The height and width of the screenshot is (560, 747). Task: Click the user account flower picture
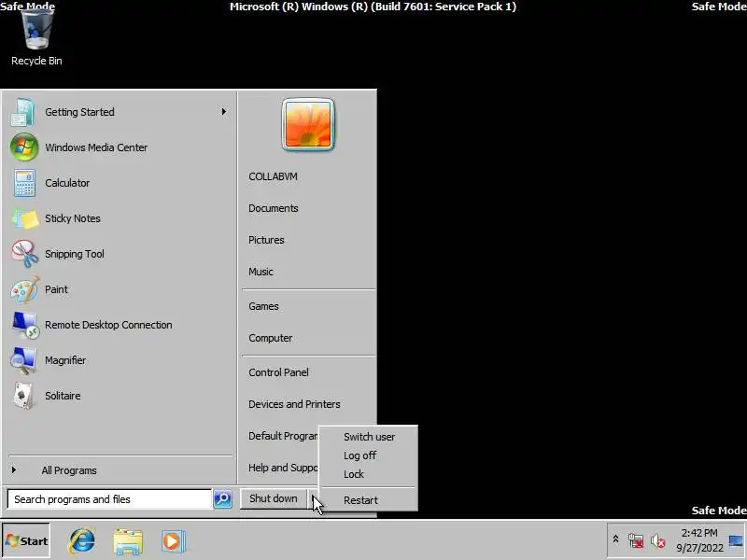(308, 125)
